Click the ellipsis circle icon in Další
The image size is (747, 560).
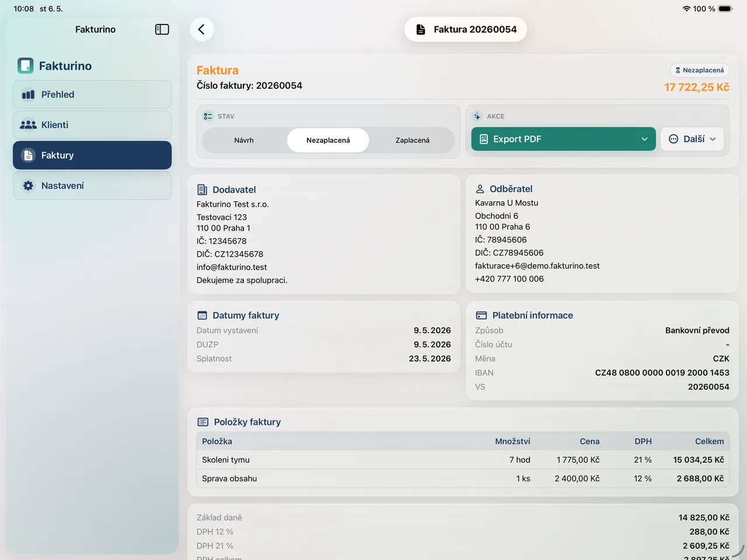pos(673,139)
